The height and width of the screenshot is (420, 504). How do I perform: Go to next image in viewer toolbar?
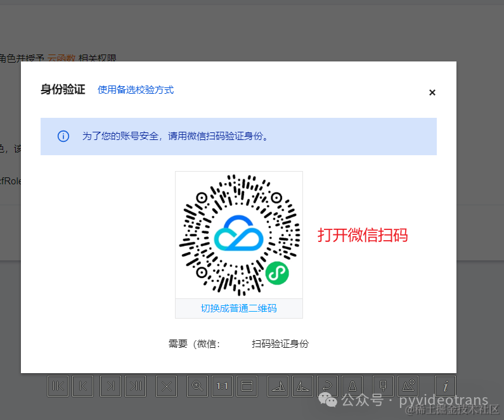pyautogui.click(x=110, y=386)
